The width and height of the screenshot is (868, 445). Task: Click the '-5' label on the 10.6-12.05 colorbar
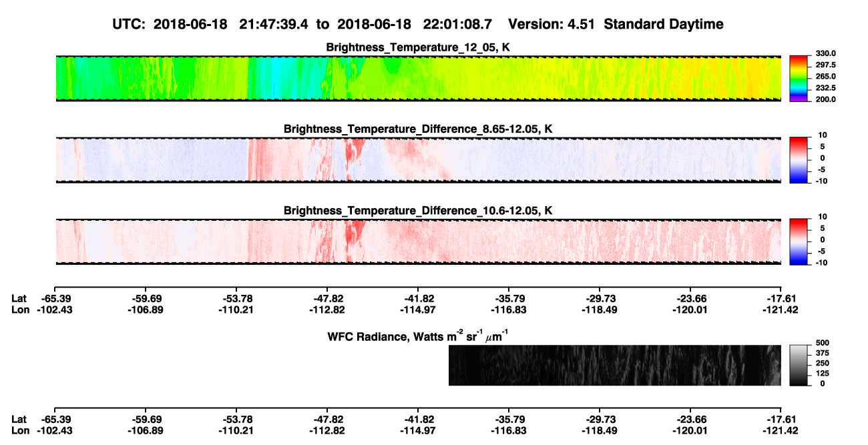[x=823, y=252]
